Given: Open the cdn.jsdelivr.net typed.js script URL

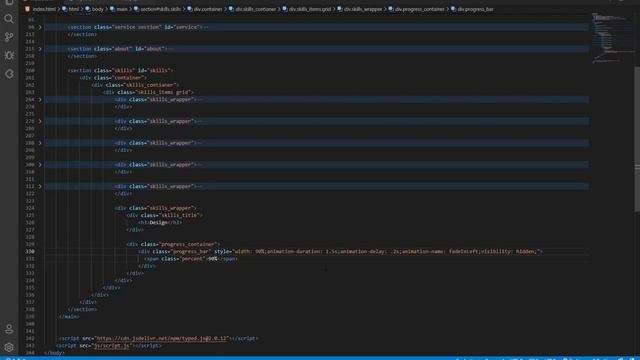Looking at the screenshot, I should pos(161,338).
